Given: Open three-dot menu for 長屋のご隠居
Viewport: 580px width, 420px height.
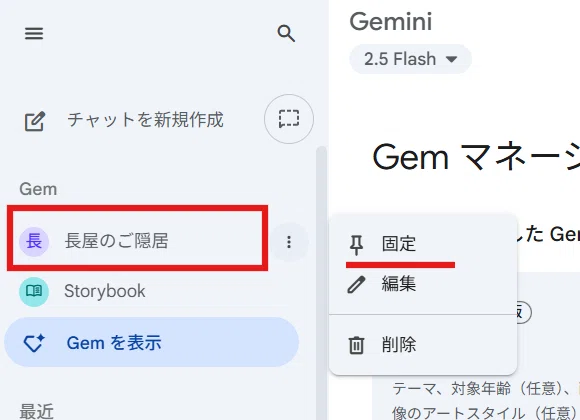Looking at the screenshot, I should [x=289, y=242].
